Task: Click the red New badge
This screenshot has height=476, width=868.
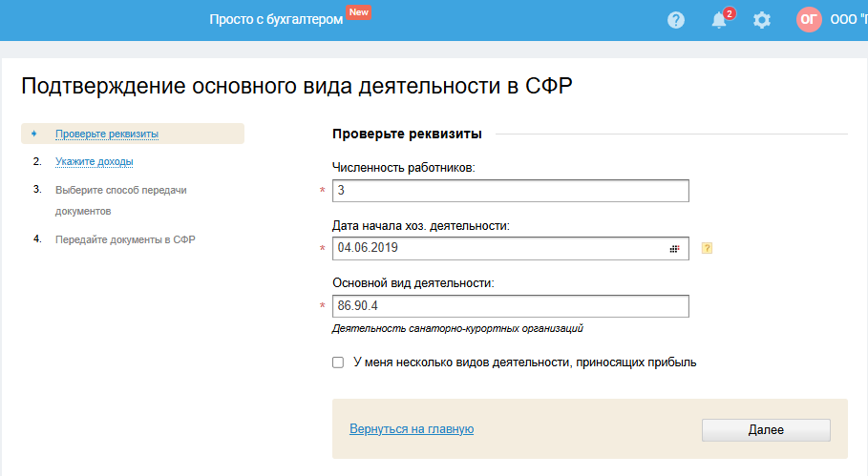Action: [x=359, y=12]
